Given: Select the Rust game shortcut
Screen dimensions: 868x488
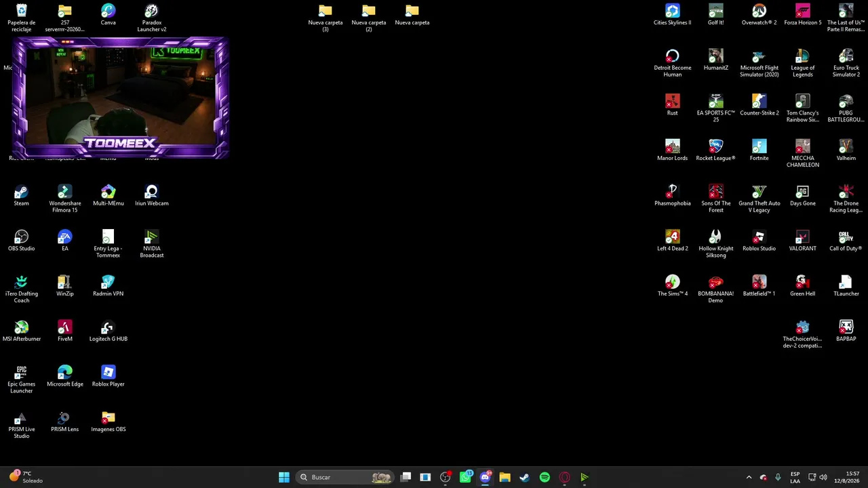Looking at the screenshot, I should coord(673,105).
